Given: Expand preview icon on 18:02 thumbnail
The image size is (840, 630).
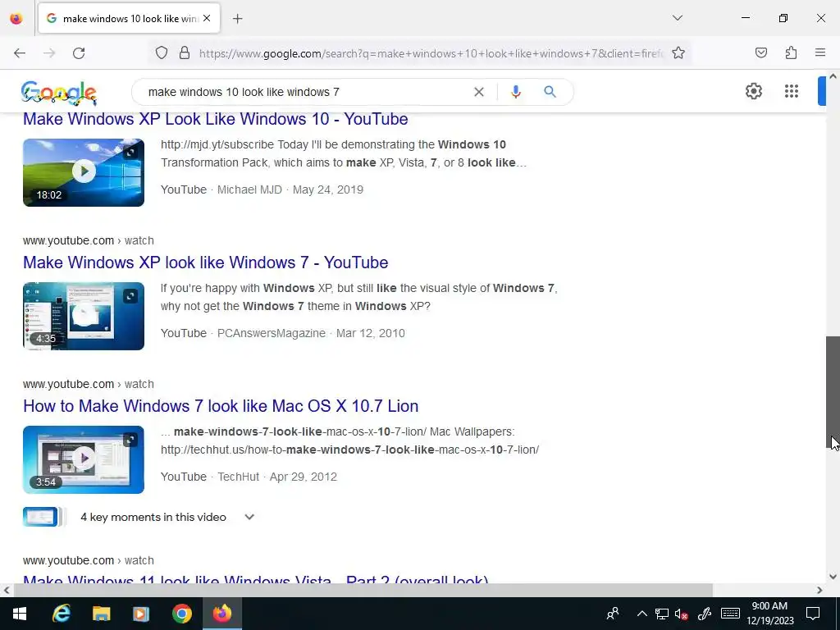Looking at the screenshot, I should (130, 153).
